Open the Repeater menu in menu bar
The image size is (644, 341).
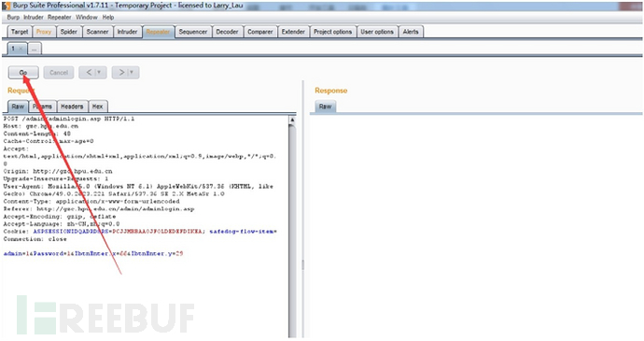60,17
